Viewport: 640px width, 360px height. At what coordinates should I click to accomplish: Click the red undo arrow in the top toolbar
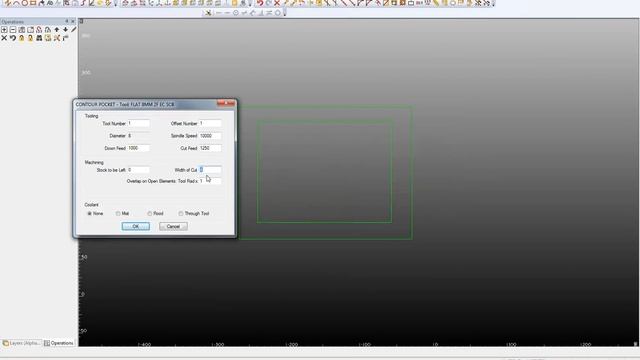tap(260, 3)
